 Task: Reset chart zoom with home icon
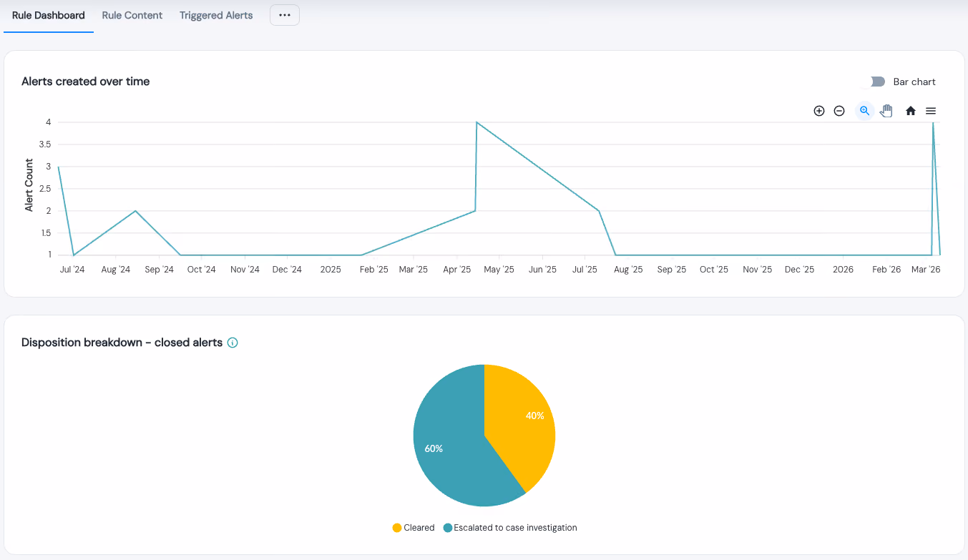click(x=911, y=111)
